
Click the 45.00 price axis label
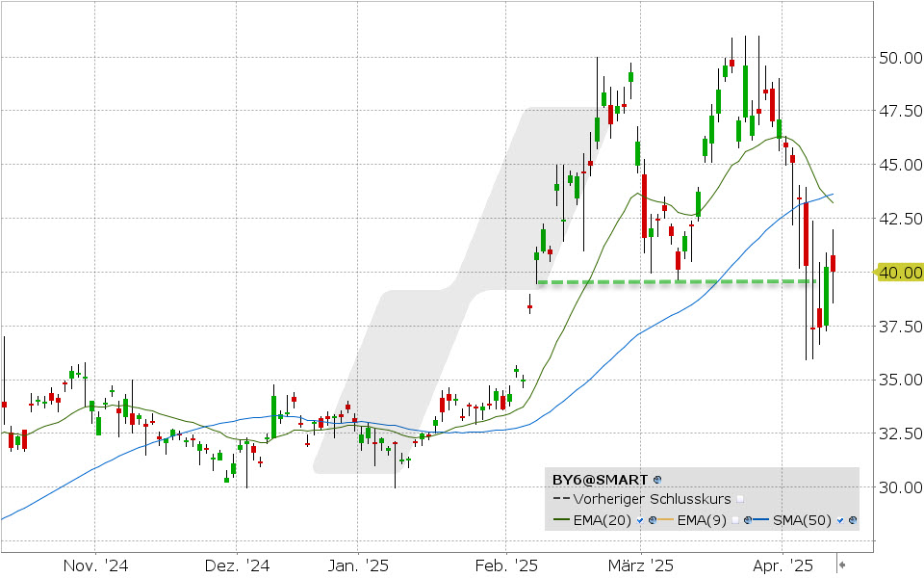pyautogui.click(x=900, y=165)
